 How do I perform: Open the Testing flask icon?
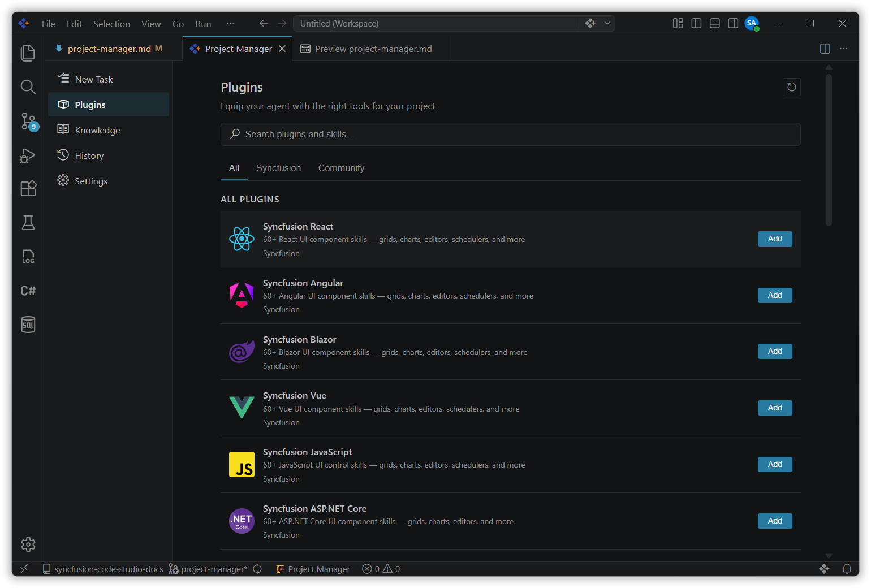pyautogui.click(x=28, y=223)
